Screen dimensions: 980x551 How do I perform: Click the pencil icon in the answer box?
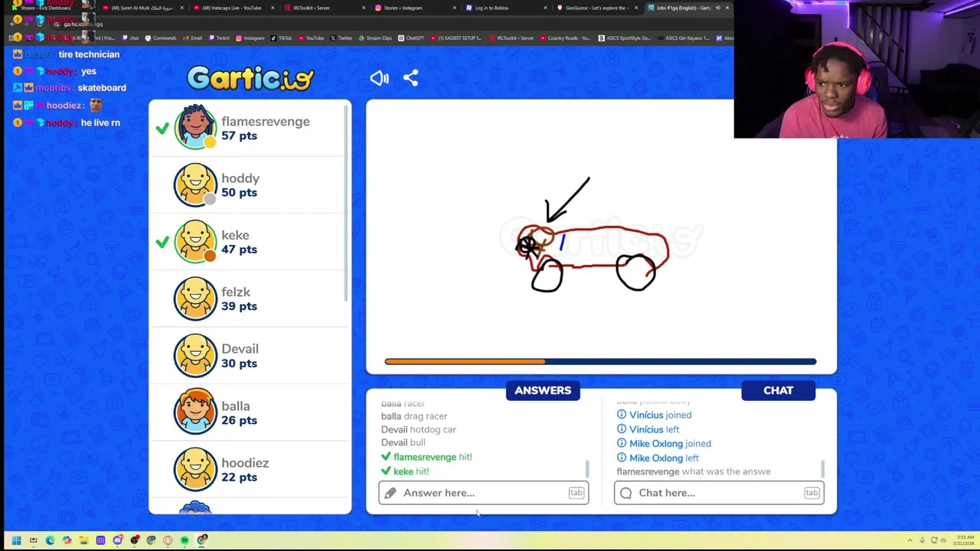pos(390,493)
